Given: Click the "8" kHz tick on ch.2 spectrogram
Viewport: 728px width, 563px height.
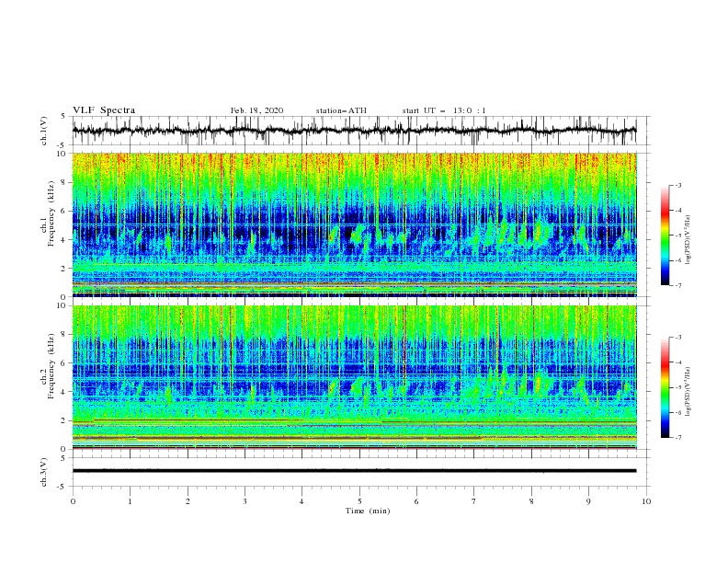Looking at the screenshot, I should click(64, 335).
